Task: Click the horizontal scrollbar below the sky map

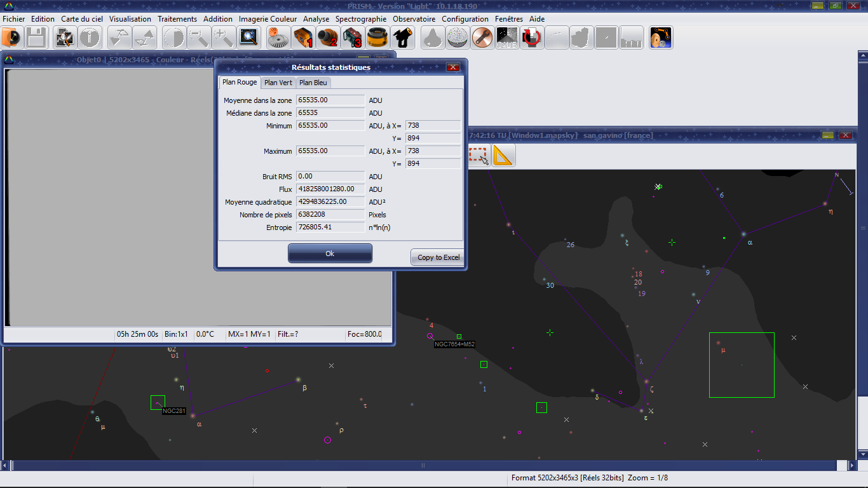Action: (423, 465)
